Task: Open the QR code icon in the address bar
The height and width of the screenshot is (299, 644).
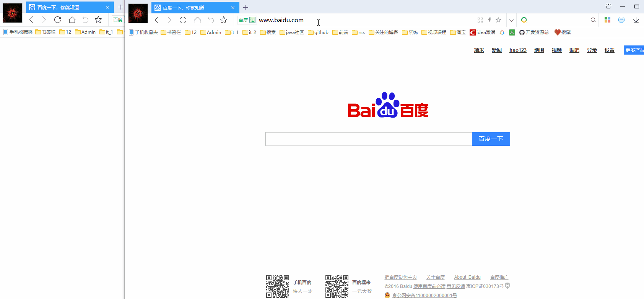Action: coord(480,20)
